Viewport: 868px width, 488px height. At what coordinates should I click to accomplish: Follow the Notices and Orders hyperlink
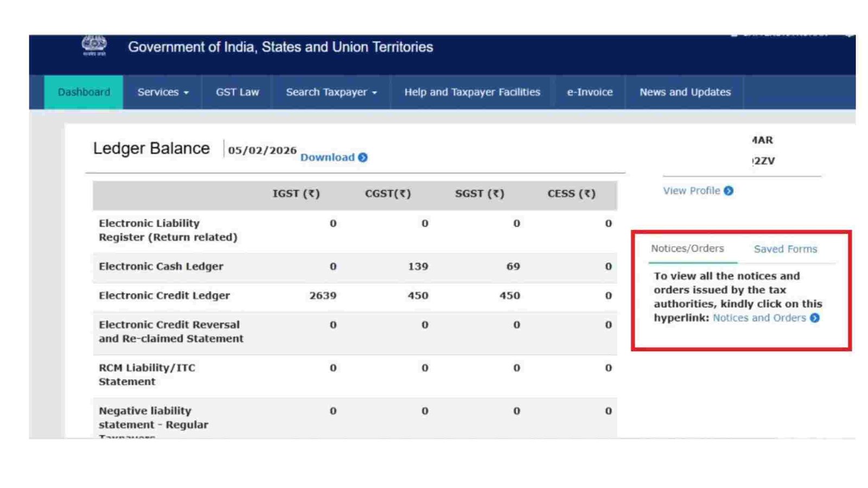(x=759, y=318)
